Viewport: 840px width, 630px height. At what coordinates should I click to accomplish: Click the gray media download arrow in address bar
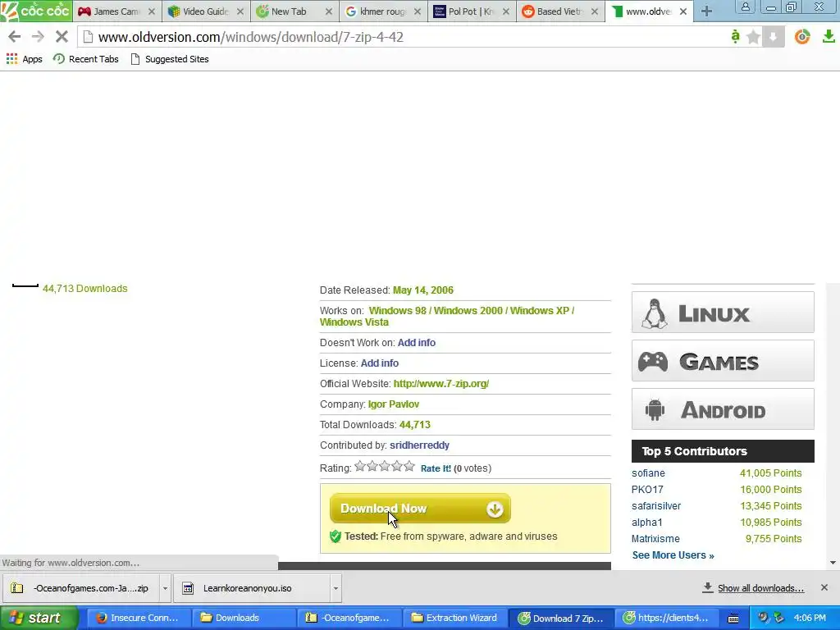coord(773,37)
